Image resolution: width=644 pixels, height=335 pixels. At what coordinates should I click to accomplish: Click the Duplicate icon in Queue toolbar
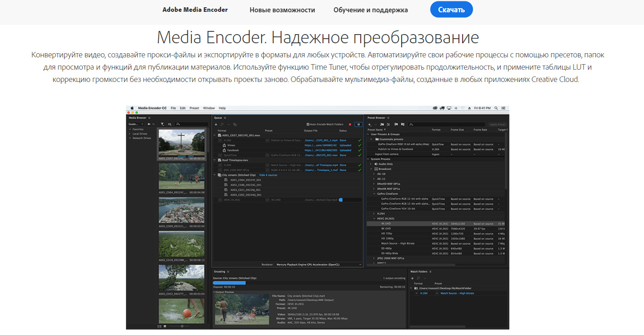tap(235, 124)
